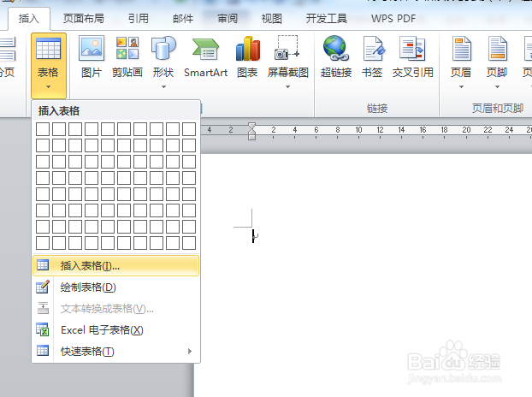This screenshot has width=532, height=397.
Task: Choose Excel 电子表格(X) menu entry
Action: tap(116, 329)
